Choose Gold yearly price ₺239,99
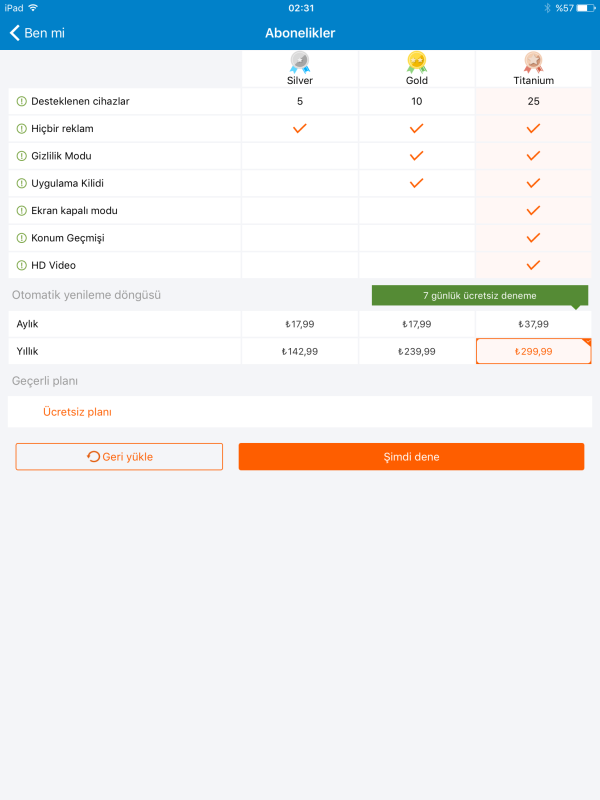Image resolution: width=600 pixels, height=800 pixels. pos(416,351)
